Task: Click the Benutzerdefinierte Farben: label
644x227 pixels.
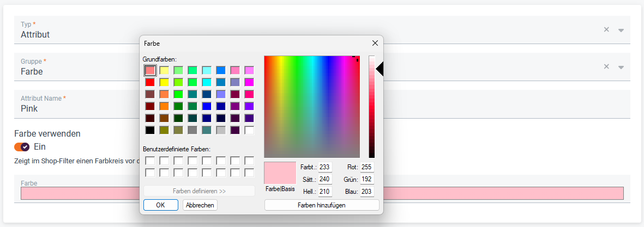Action: click(177, 149)
